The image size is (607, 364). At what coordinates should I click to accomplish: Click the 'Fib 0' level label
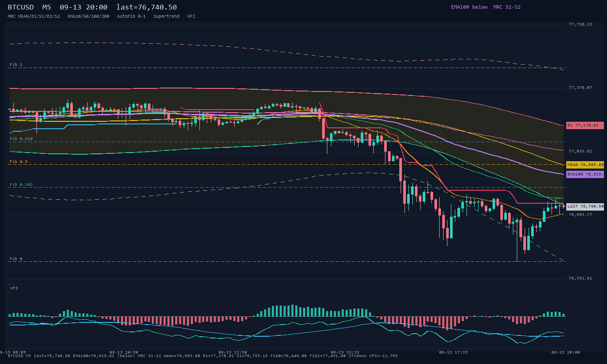pos(16,259)
